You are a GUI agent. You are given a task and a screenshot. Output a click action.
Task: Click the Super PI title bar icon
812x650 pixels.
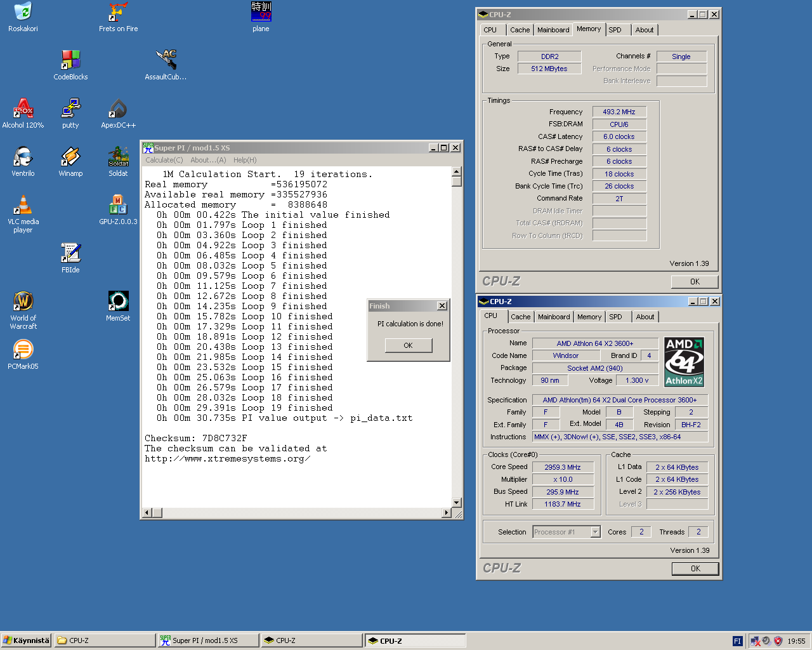point(148,147)
